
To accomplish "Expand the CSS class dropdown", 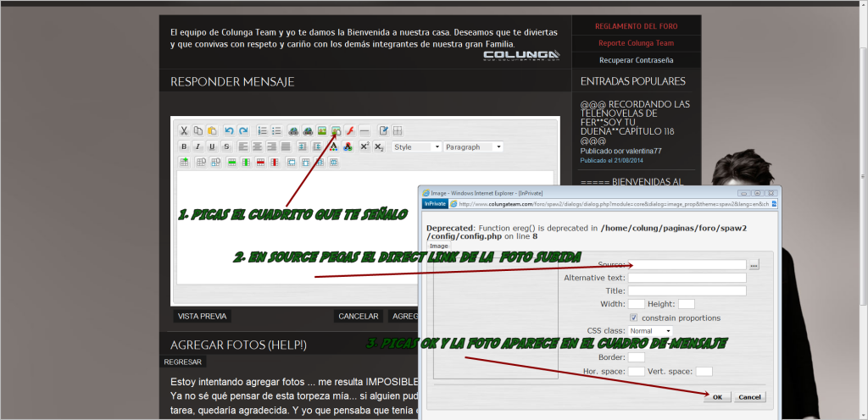I will [650, 330].
